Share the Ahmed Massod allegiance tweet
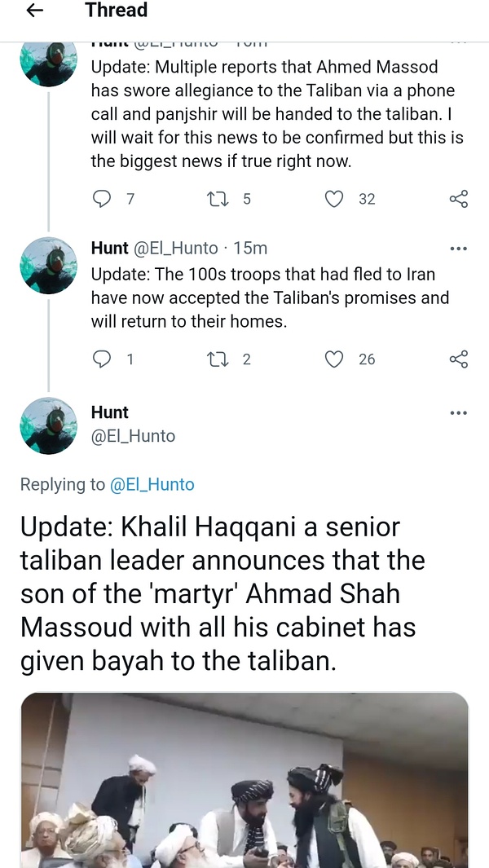The image size is (489, 868). click(x=459, y=199)
